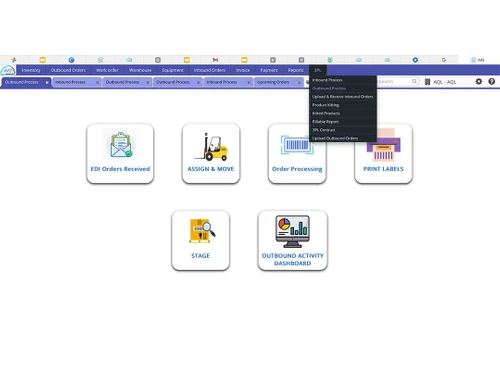Open the Inbound Orders menu
Viewport: 500px width, 375px height.
pyautogui.click(x=210, y=70)
